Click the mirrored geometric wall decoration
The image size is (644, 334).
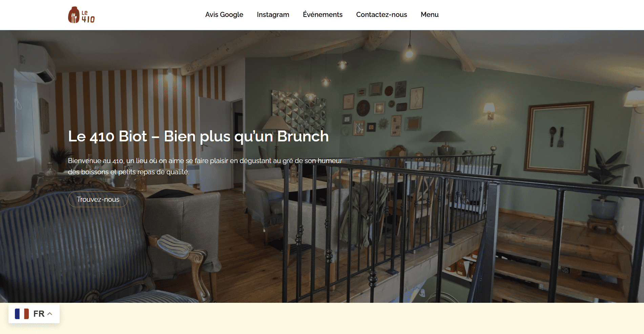pyautogui.click(x=299, y=110)
